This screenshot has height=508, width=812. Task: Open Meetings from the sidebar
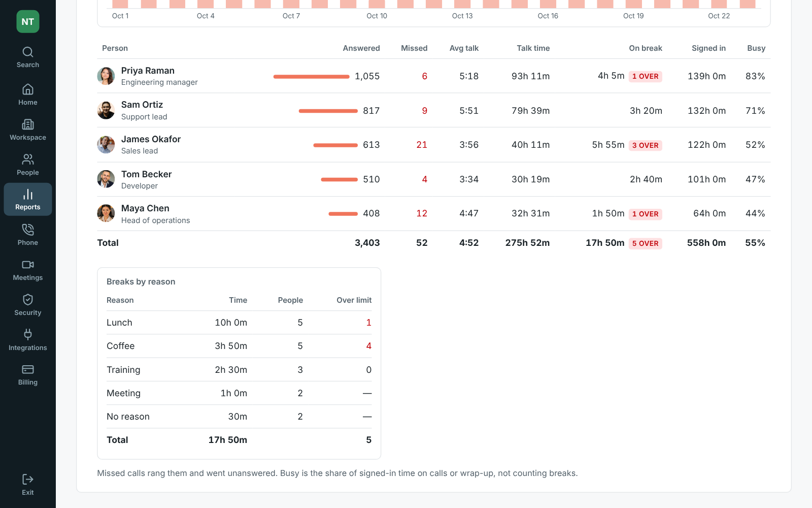28,270
